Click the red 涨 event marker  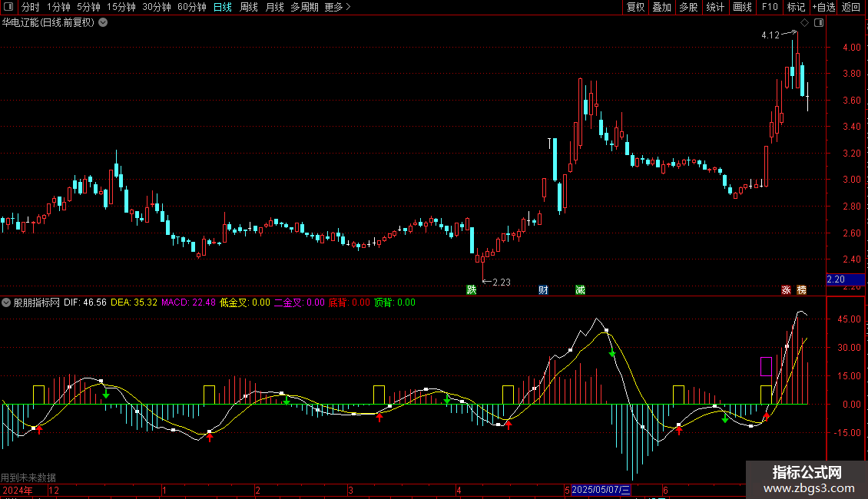point(786,290)
